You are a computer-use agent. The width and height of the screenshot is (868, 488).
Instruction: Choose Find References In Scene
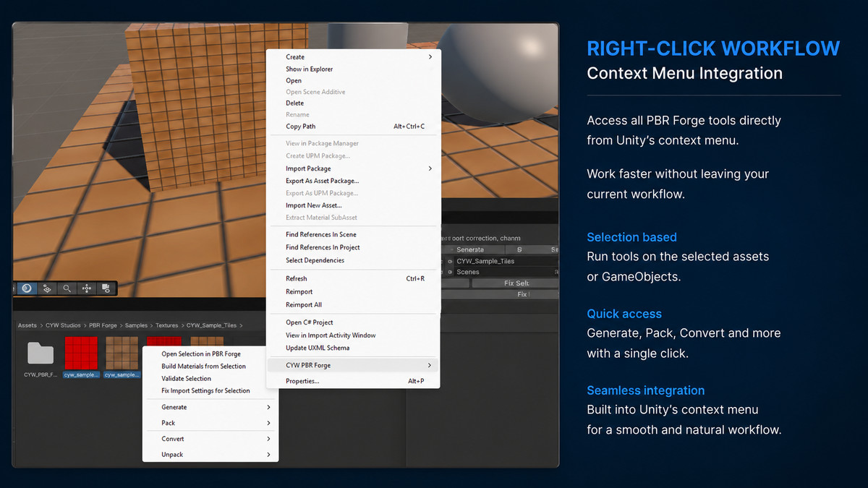(x=321, y=234)
